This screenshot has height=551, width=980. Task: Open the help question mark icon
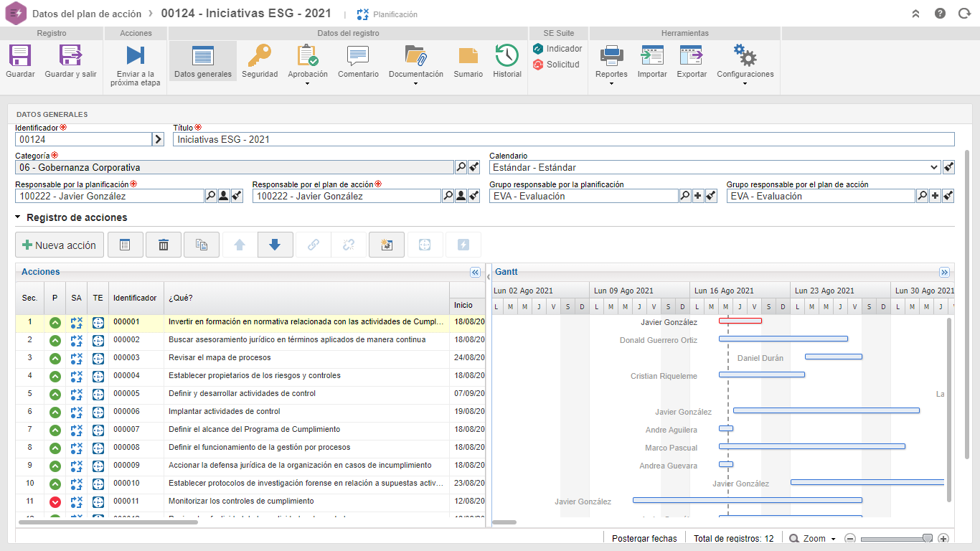[x=941, y=14]
